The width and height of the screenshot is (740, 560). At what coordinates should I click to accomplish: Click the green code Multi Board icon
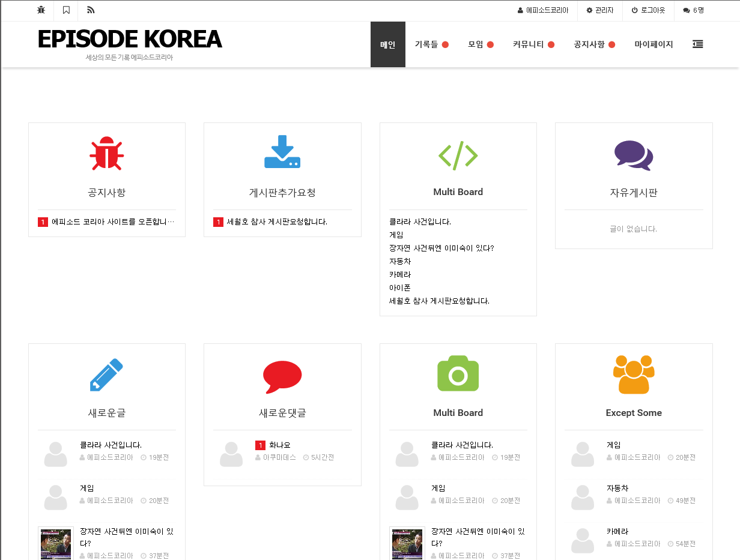458,155
